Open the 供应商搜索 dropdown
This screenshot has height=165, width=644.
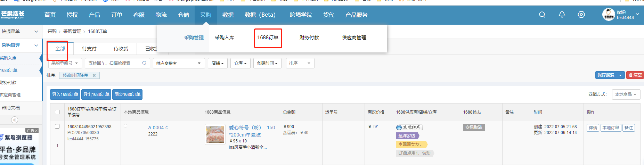pos(179,63)
